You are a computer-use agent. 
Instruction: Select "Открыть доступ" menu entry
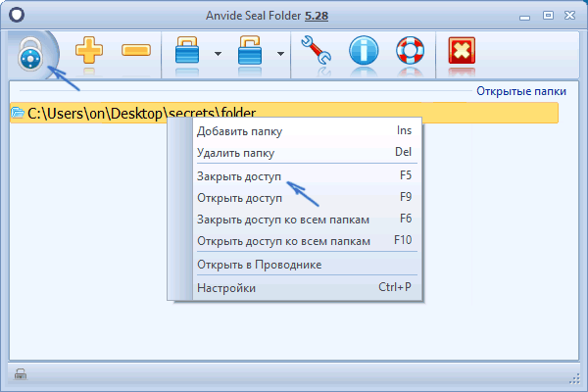point(307,197)
